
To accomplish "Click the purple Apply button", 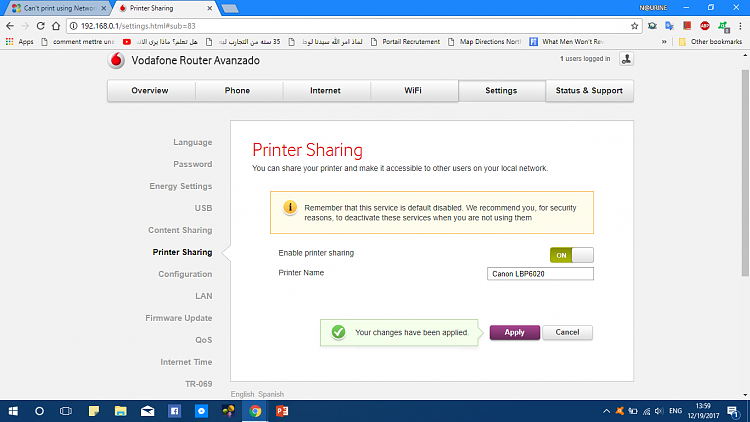I will point(515,333).
